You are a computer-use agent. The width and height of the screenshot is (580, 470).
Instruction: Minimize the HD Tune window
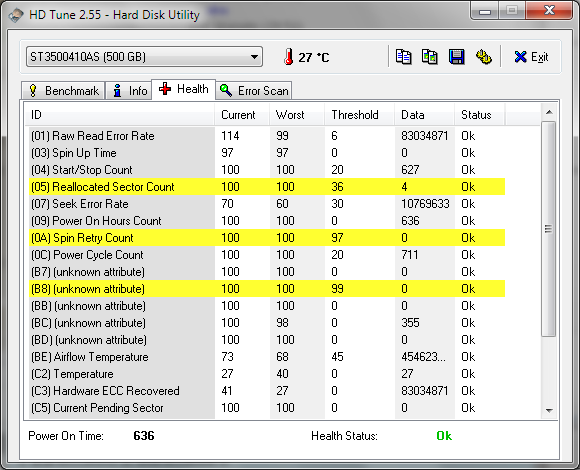tap(485, 11)
